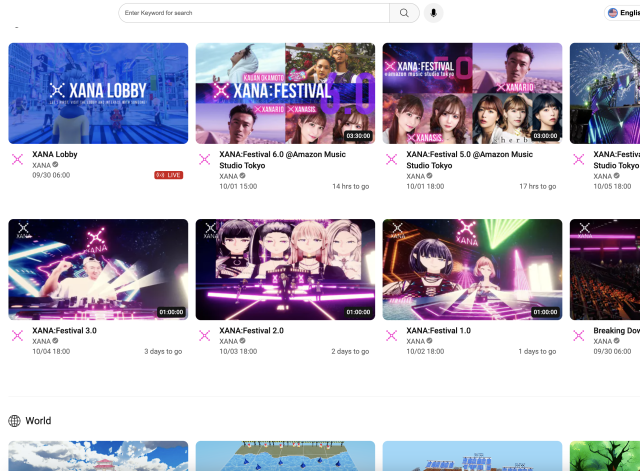
Task: Click the LIVE badge under XANA Lobby
Action: pyautogui.click(x=168, y=175)
